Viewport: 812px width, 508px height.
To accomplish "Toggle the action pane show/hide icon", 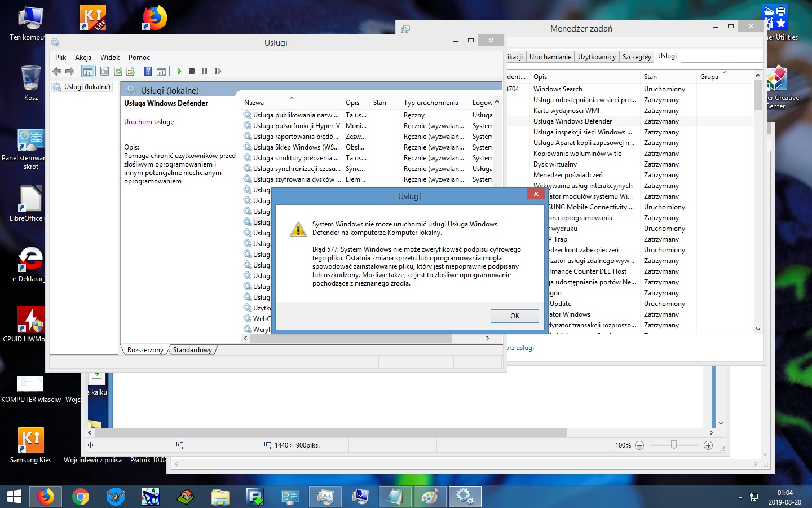I will (161, 71).
